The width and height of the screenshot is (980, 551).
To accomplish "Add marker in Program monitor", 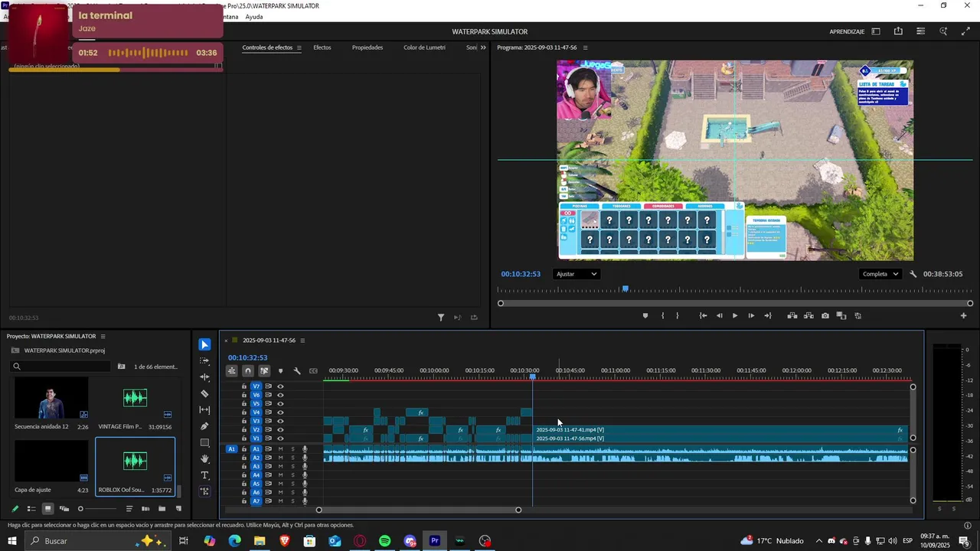I will pyautogui.click(x=645, y=315).
